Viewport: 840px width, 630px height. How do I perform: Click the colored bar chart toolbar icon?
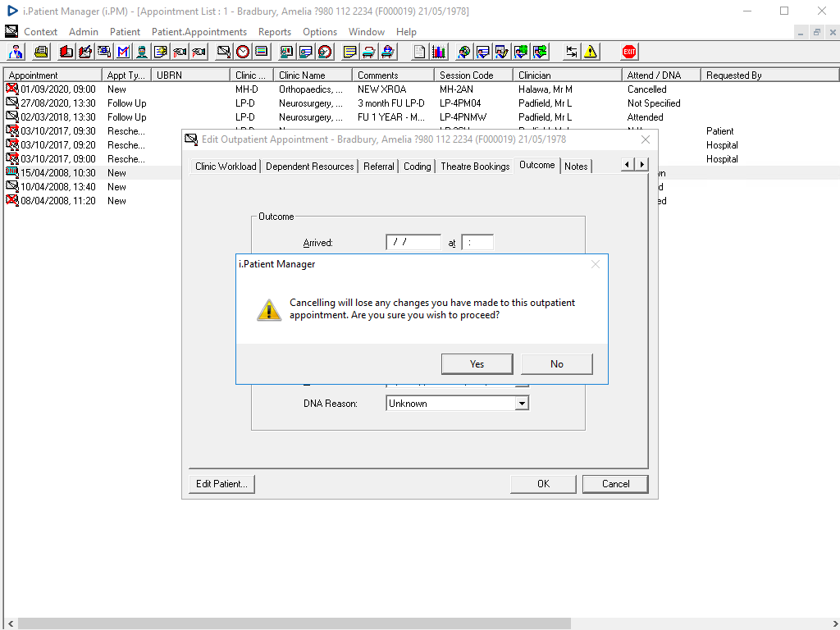coord(439,52)
